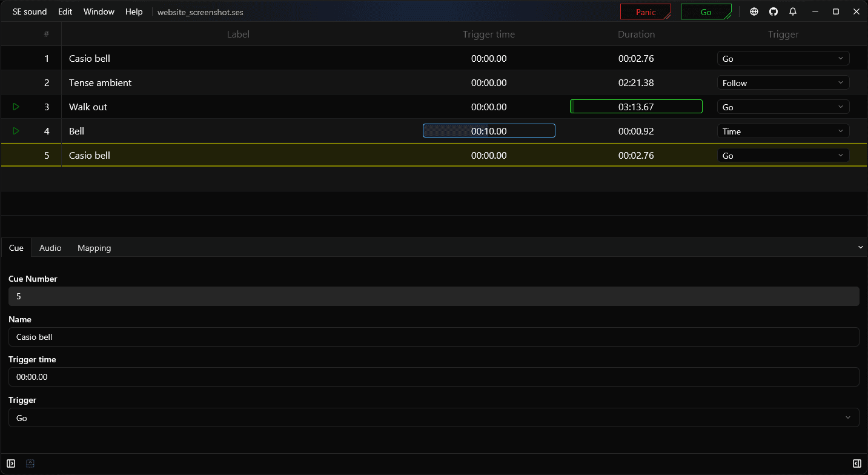Click the 00:00.92 duration of Bell
Screen dimensions: 868x475
(x=636, y=131)
